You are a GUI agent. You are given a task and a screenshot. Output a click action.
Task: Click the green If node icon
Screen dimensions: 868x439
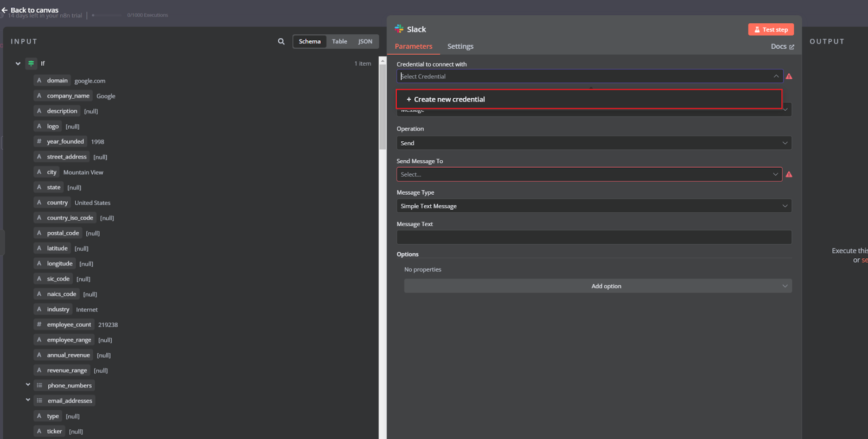pos(31,63)
